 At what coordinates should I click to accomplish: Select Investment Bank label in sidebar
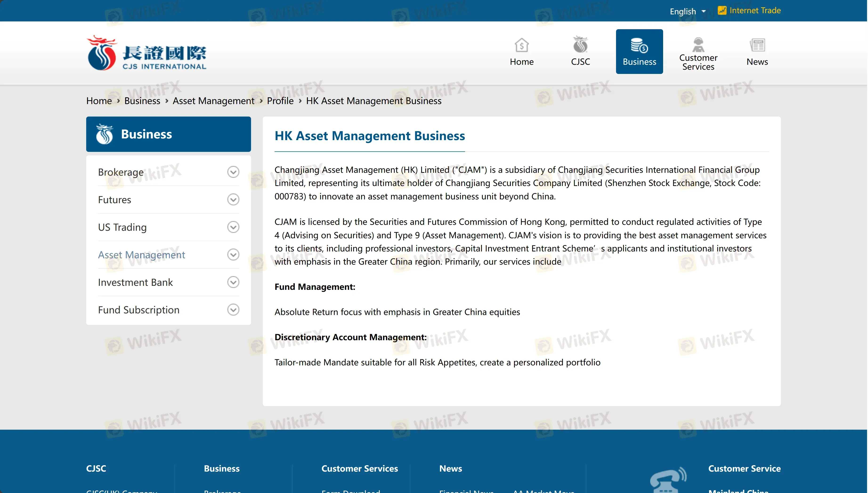click(x=135, y=282)
